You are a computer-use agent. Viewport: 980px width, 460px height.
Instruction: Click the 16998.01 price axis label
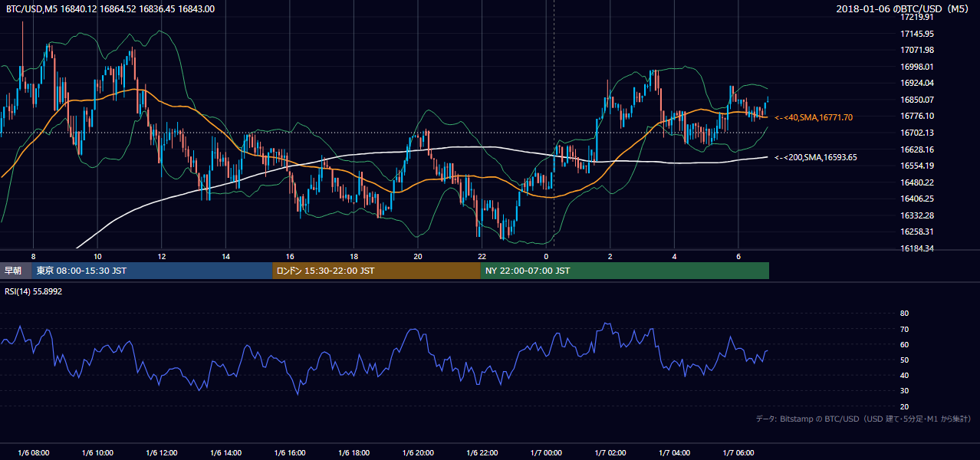[x=916, y=67]
